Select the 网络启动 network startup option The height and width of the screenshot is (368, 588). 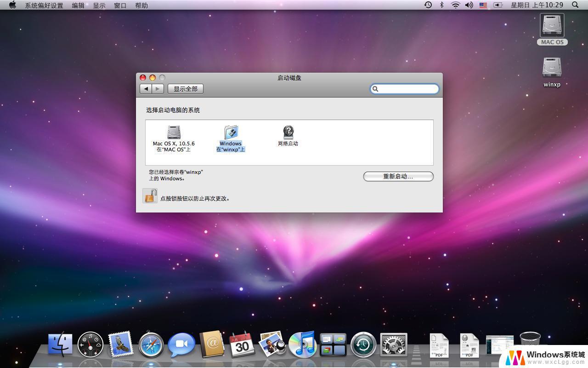pos(288,136)
